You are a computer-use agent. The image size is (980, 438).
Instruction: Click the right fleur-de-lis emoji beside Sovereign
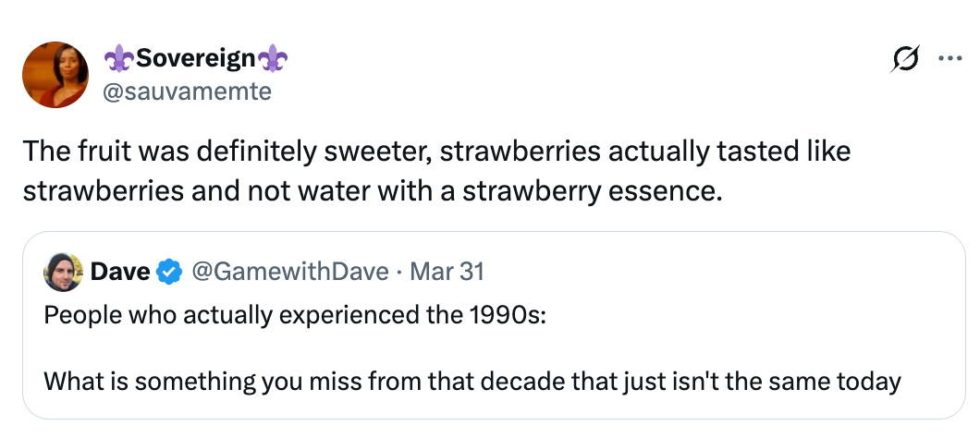[x=273, y=59]
